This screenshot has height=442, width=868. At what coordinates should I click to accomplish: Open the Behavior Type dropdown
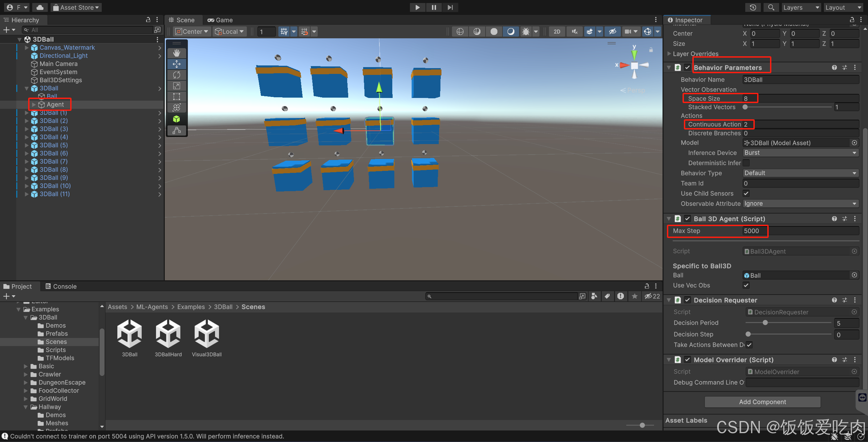(x=801, y=173)
